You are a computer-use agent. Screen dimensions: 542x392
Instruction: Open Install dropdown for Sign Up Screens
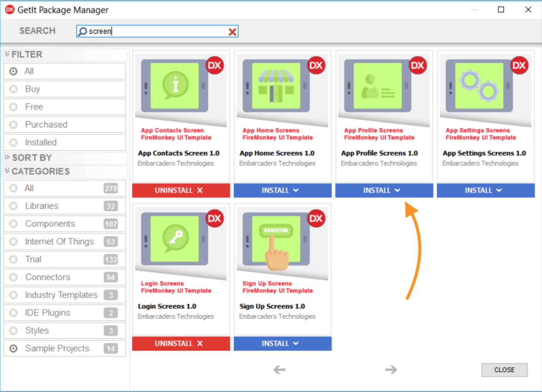pos(283,343)
